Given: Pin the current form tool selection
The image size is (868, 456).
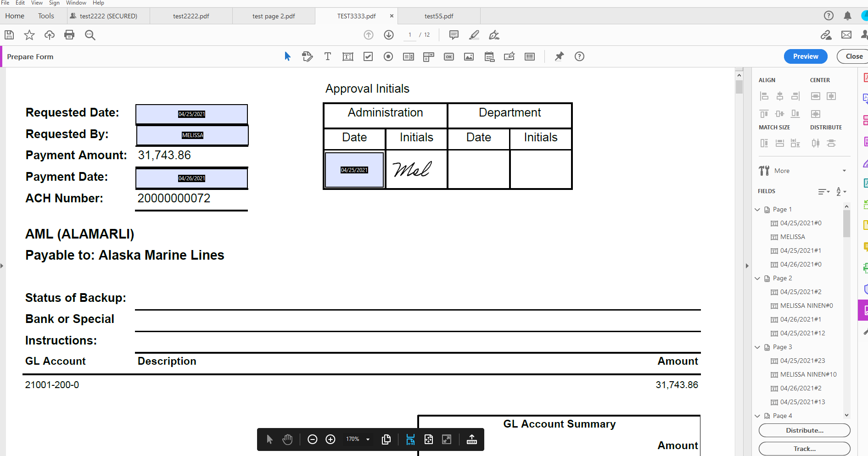Looking at the screenshot, I should (559, 56).
